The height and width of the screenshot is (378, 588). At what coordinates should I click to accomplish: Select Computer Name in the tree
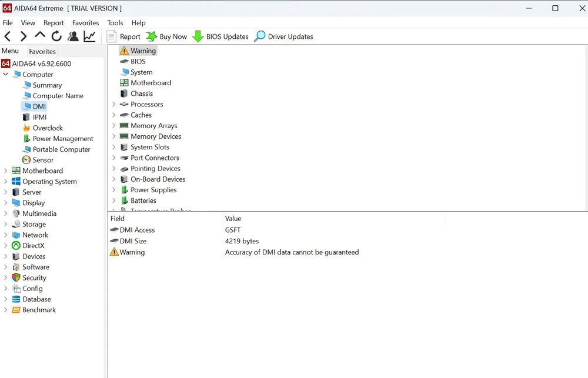coord(58,96)
